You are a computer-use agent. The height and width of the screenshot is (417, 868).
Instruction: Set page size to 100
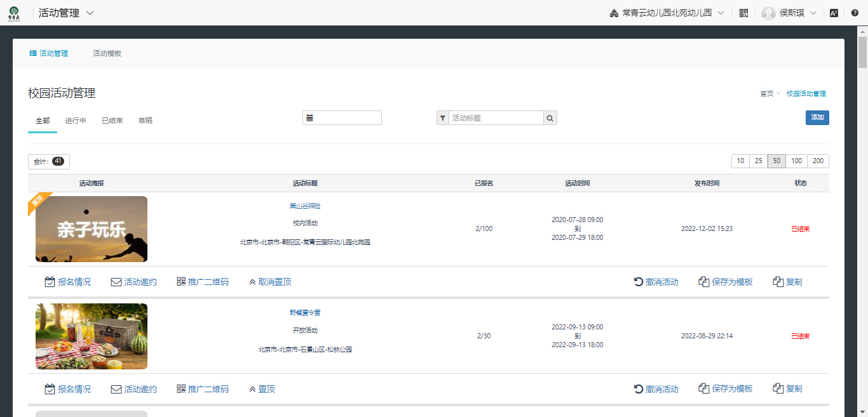click(797, 161)
